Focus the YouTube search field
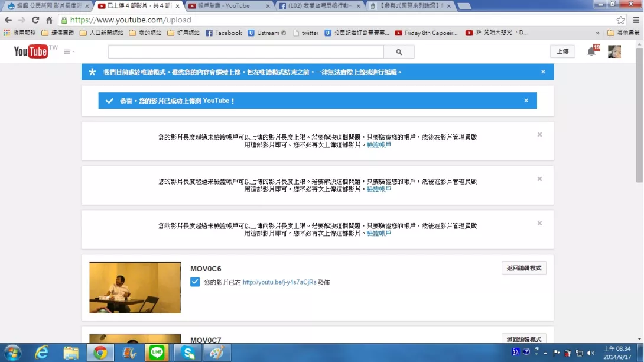644x362 pixels. coord(246,52)
